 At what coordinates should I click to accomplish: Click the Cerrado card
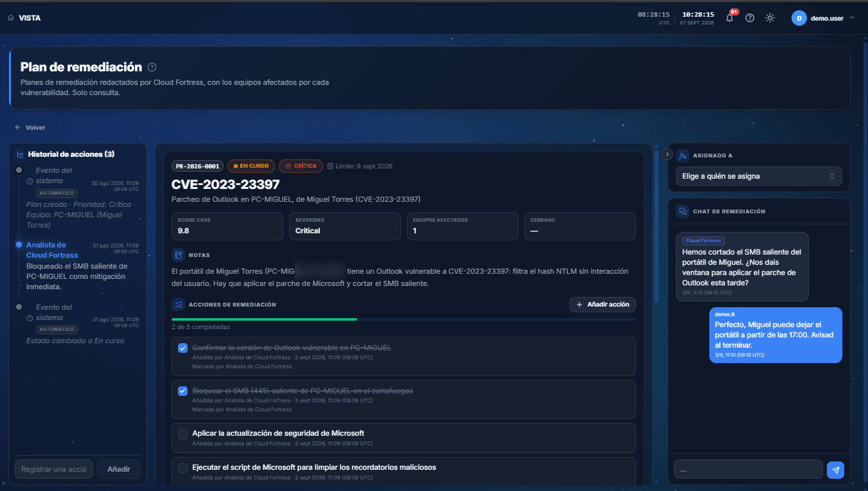pyautogui.click(x=580, y=226)
